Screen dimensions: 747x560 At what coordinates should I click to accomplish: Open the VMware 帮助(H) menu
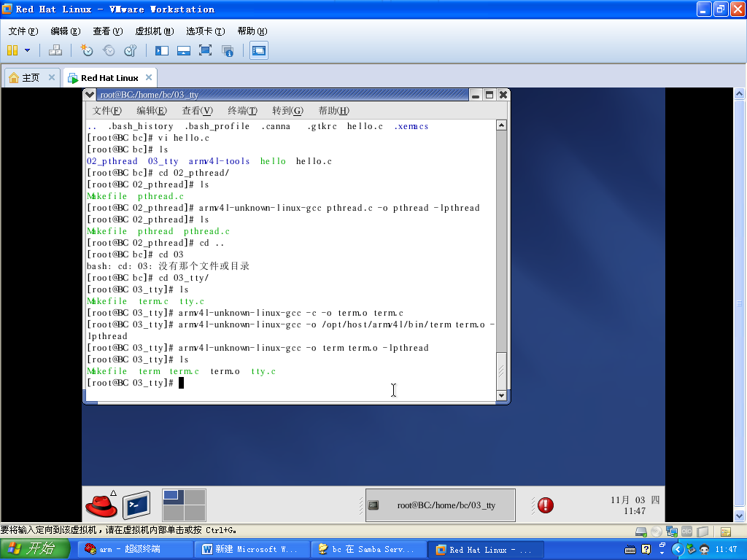point(252,31)
